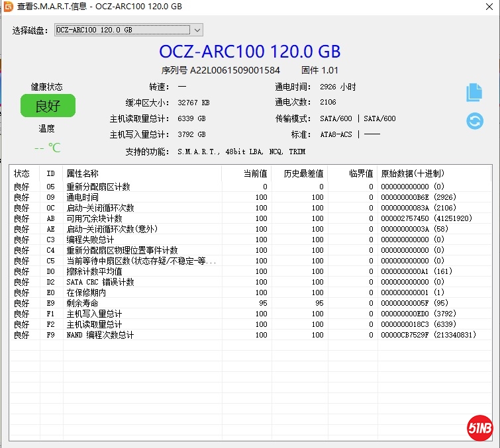The width and height of the screenshot is (500, 448).
Task: Click the red 51NB logo badge
Action: point(479,427)
